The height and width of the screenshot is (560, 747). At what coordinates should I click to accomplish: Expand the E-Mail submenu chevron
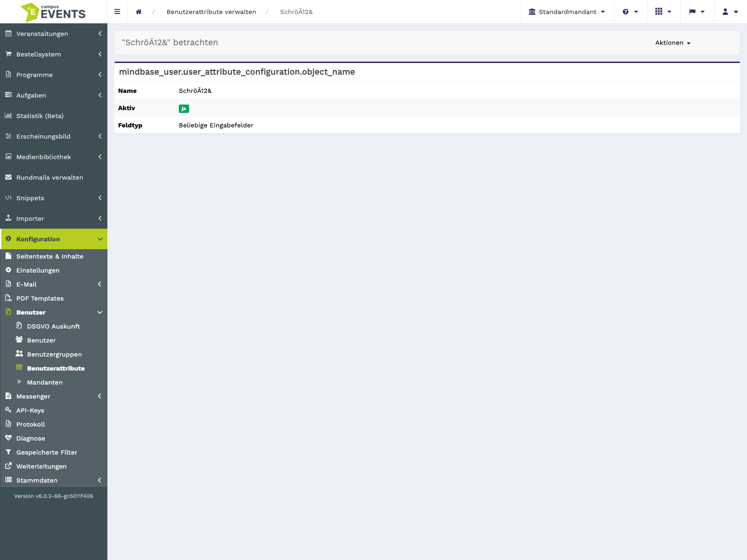(x=99, y=284)
